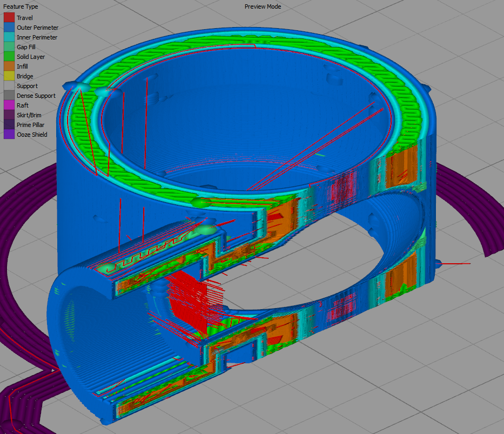
Task: Click the Skirt/Brim legend label text
Action: click(29, 115)
